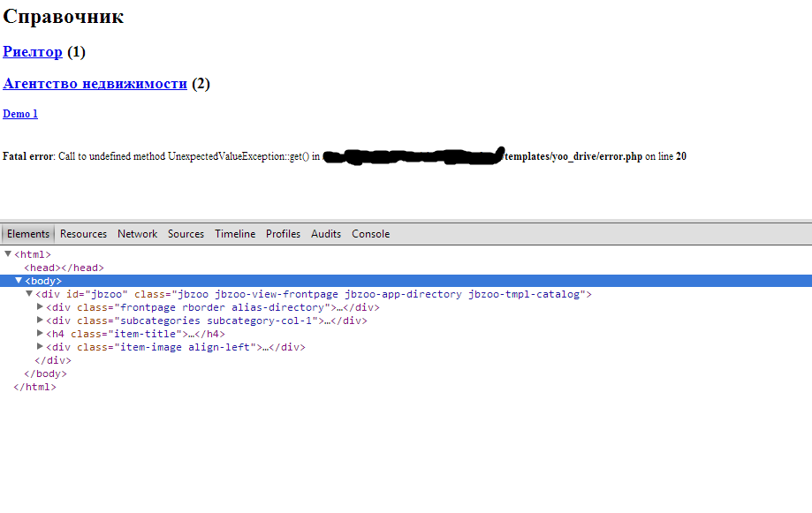Click the Demo 1 item link
Image resolution: width=812 pixels, height=513 pixels.
[20, 114]
